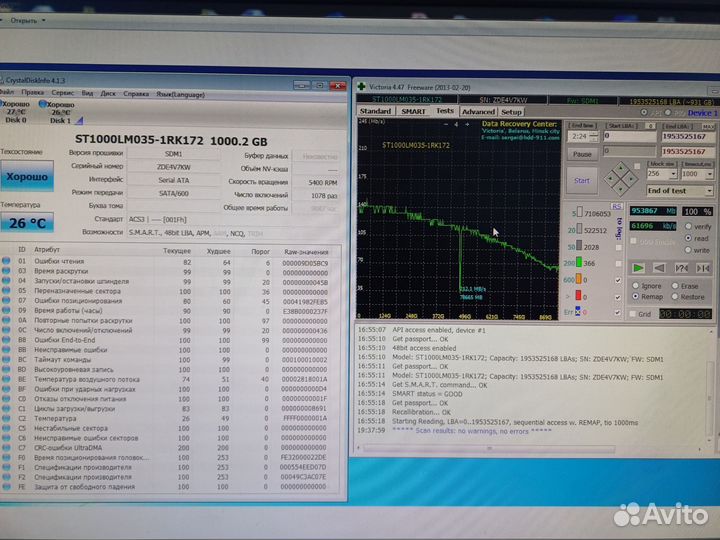Image resolution: width=720 pixels, height=540 pixels.
Task: Click the green 200 ms block swatch
Action: coord(579,263)
